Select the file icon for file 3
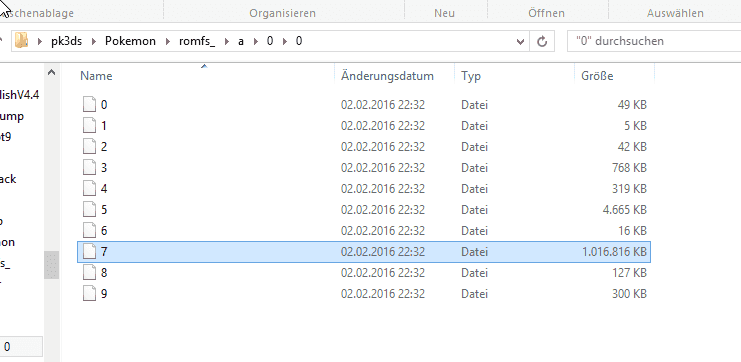 [89, 168]
